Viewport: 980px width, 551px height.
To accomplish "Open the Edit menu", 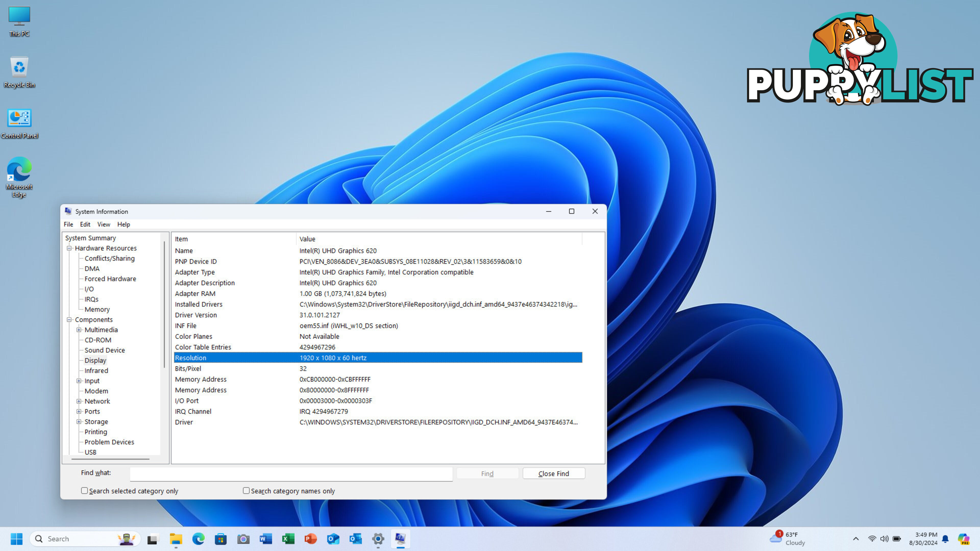I will 85,224.
